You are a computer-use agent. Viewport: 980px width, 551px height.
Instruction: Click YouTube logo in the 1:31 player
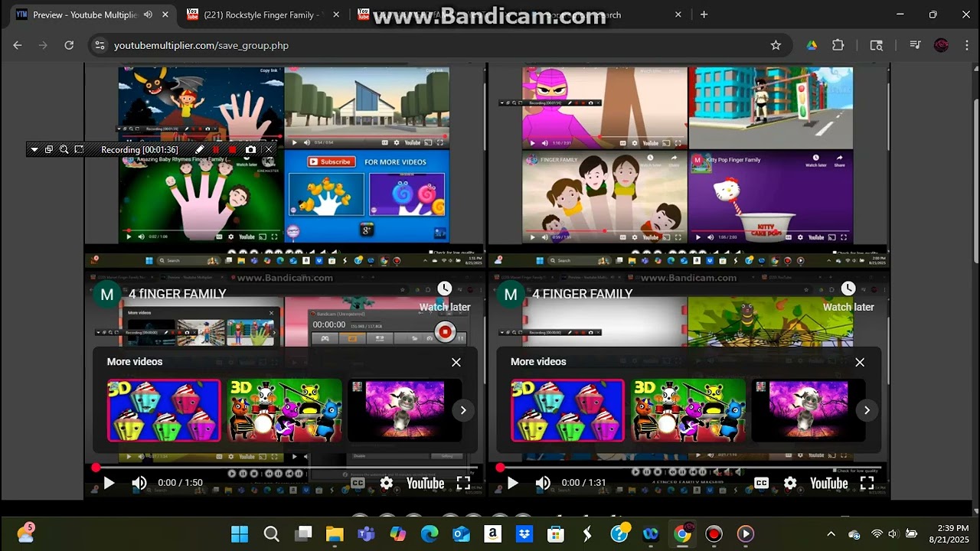[x=829, y=483]
